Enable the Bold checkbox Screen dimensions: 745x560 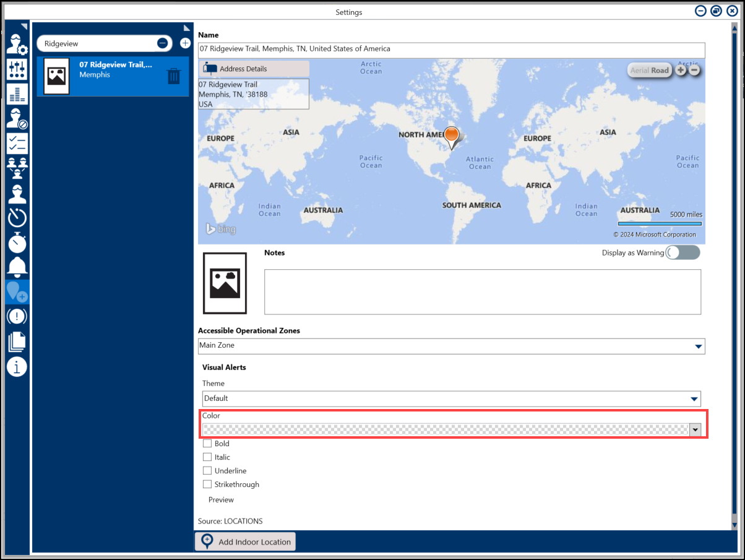pos(207,444)
